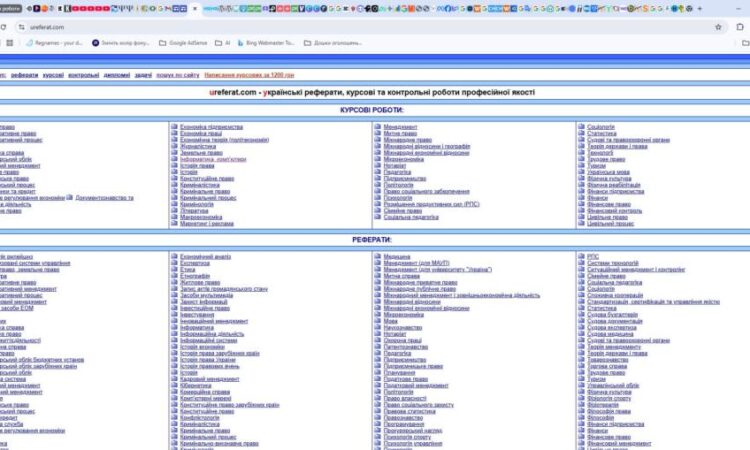Click the пошук по сайту link
Screen dimensions: 750x450
[x=176, y=75]
